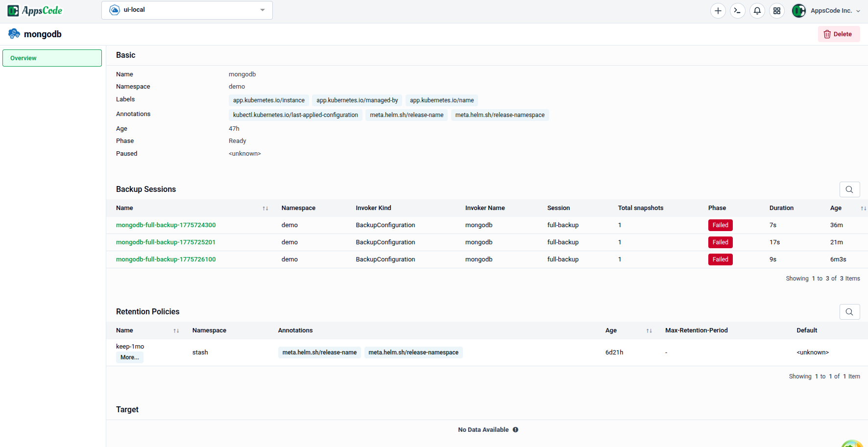Open search in Retention Policies table
Image resolution: width=868 pixels, height=447 pixels.
tap(849, 312)
